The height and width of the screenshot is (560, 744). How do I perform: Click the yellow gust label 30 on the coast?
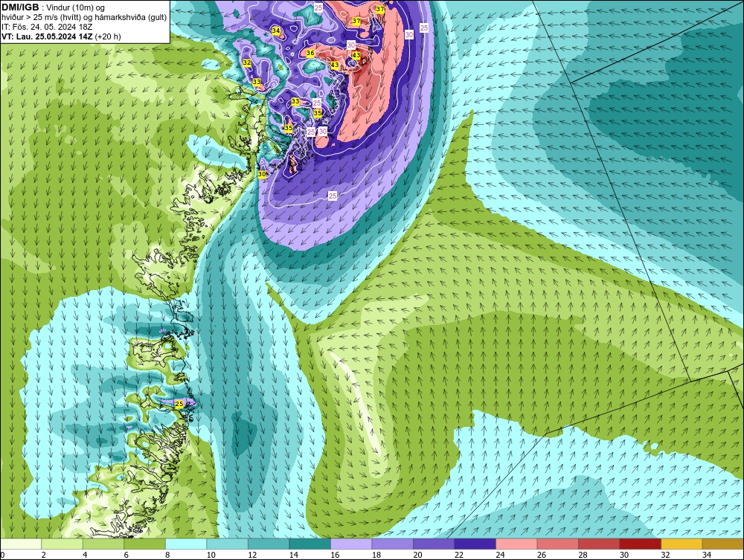point(262,174)
